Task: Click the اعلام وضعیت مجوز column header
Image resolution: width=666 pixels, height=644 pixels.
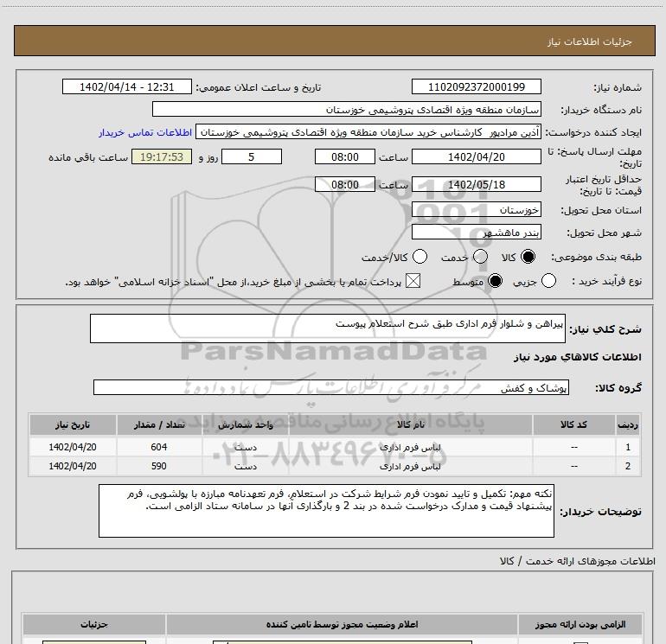Action: [x=342, y=624]
